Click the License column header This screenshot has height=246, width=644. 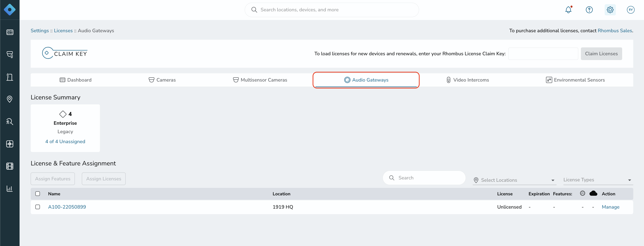click(x=505, y=194)
